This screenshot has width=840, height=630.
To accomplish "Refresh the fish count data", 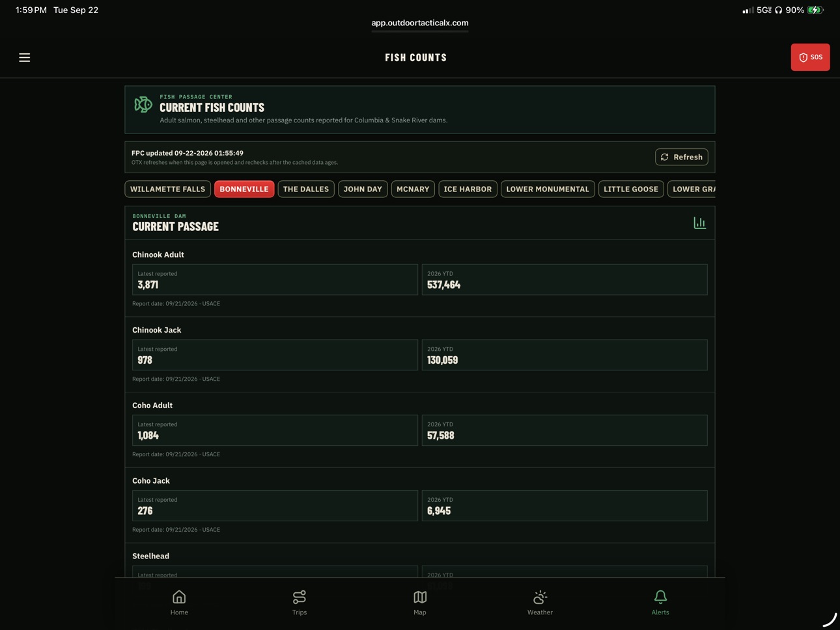I will tap(681, 157).
